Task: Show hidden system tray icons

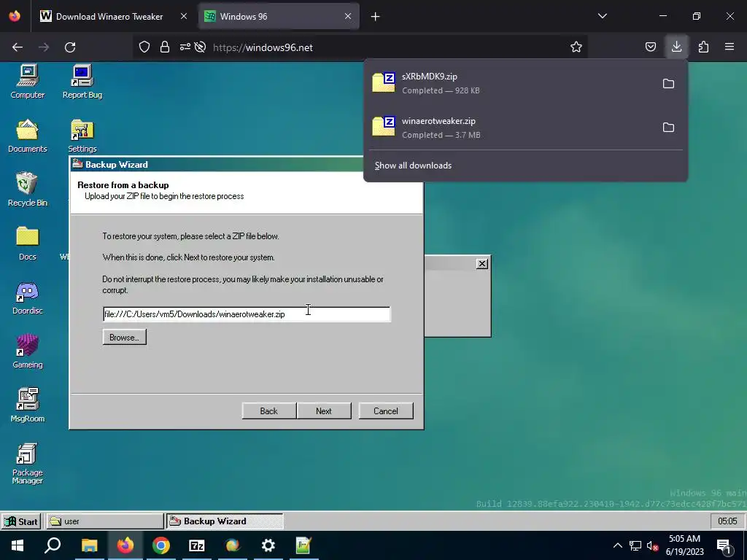Action: pyautogui.click(x=617, y=545)
